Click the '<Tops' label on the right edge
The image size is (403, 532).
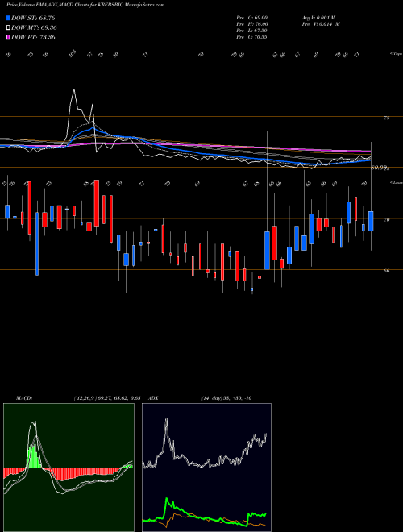(396, 53)
